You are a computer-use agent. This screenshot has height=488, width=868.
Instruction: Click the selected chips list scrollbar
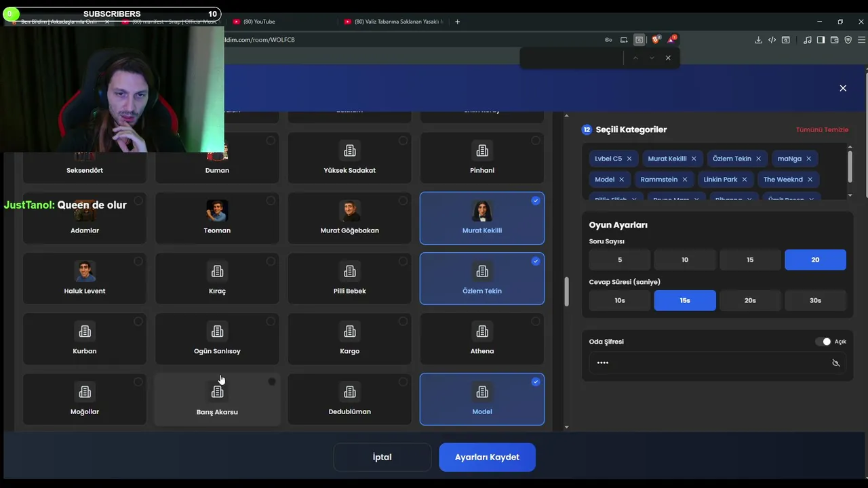(850, 167)
